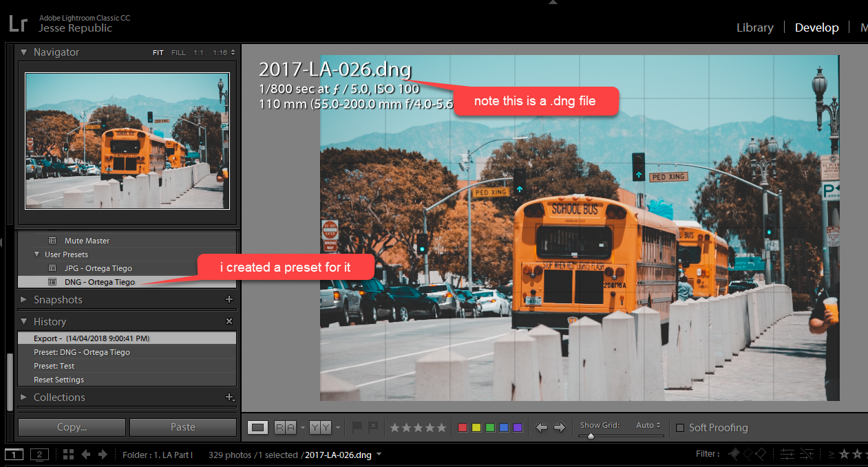Switch to second monitor display button
The height and width of the screenshot is (467, 868).
point(39,455)
